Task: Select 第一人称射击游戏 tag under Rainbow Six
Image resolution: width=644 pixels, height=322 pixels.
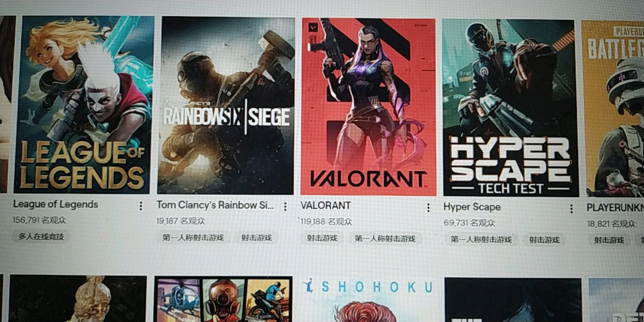Action: (x=193, y=238)
